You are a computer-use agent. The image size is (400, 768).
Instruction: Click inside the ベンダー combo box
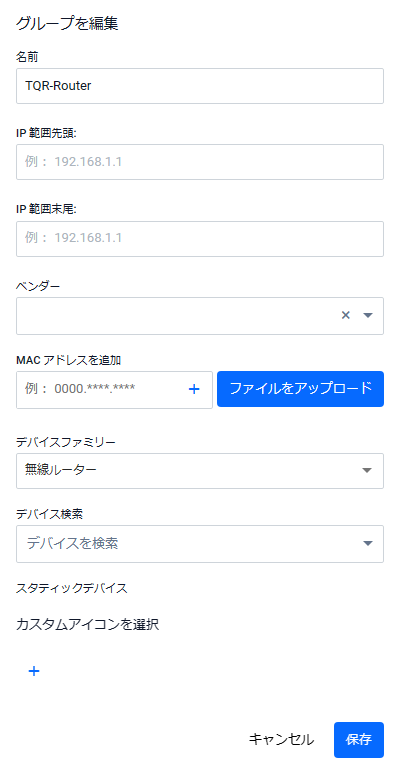click(176, 316)
